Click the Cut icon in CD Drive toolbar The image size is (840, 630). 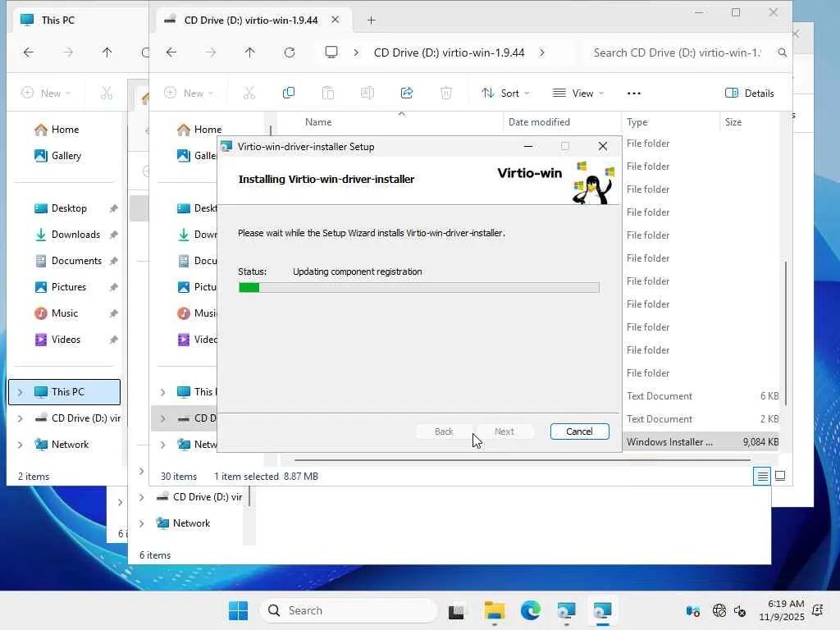tap(249, 93)
